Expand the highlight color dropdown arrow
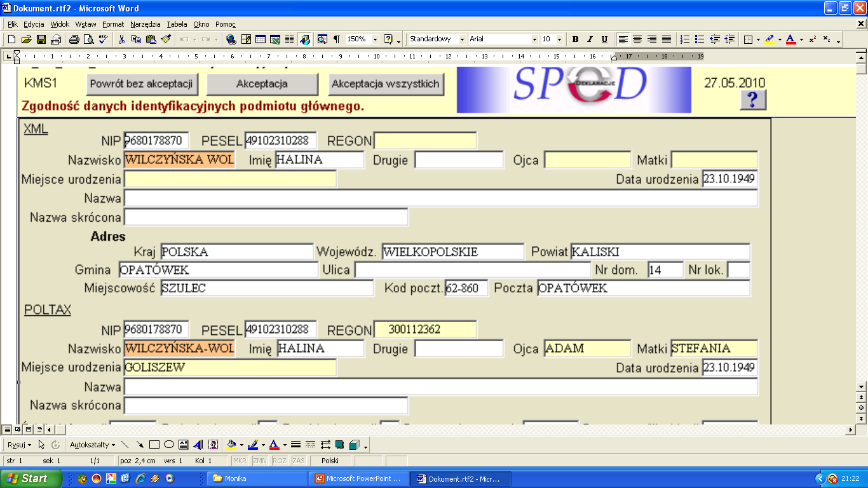 click(779, 39)
